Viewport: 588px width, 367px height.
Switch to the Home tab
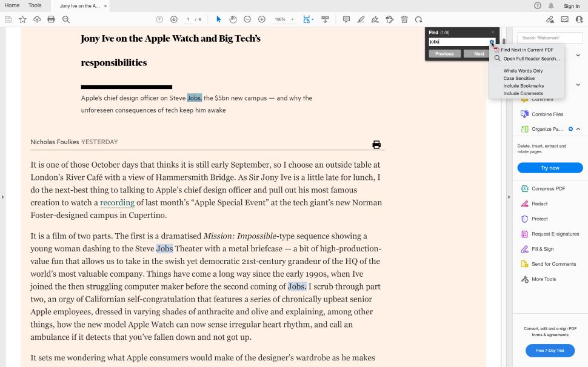pyautogui.click(x=12, y=5)
